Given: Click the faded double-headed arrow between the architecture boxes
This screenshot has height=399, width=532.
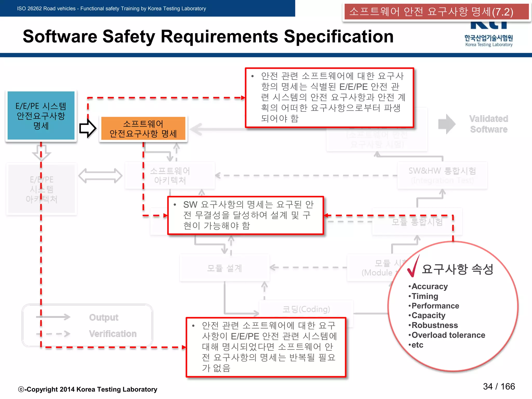Looking at the screenshot, I should (100, 176).
